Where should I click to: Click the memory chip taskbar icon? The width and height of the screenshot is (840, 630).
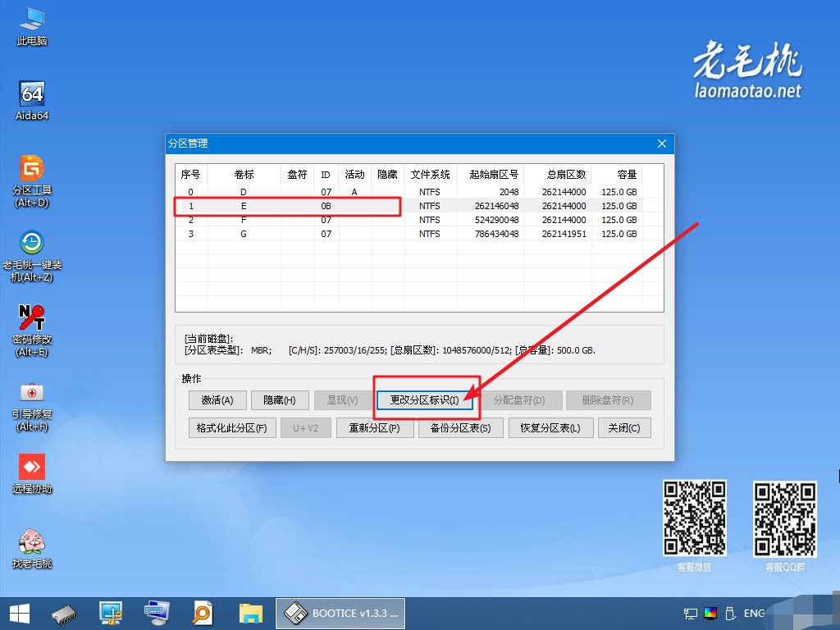64,614
